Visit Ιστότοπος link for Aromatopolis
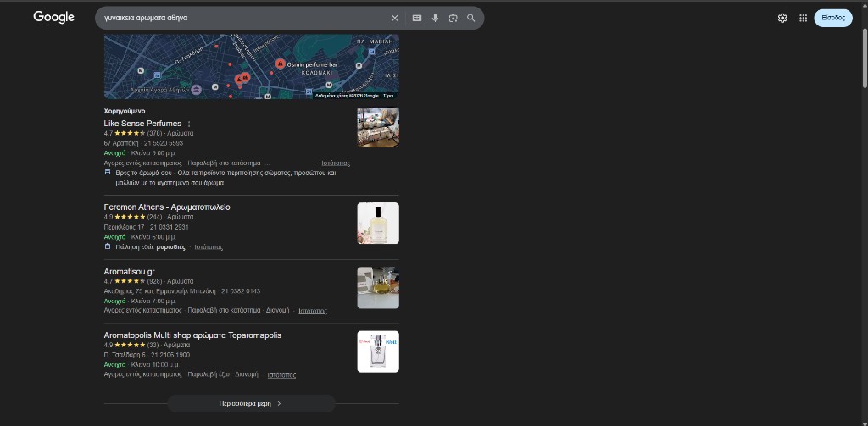 tap(281, 375)
